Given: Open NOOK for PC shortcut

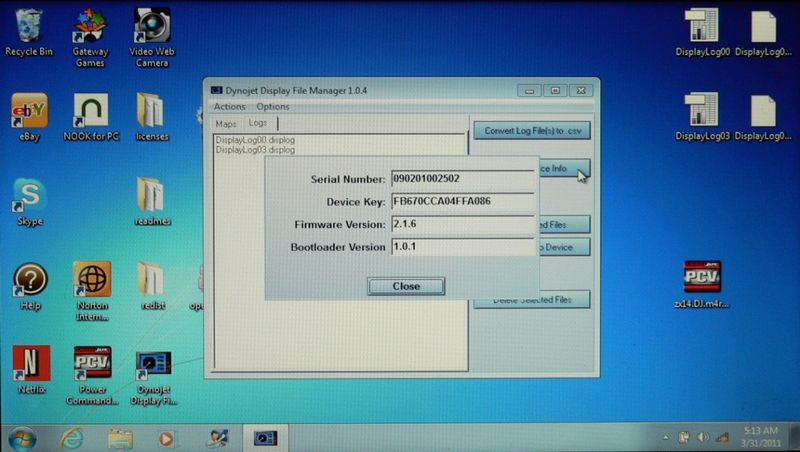Looking at the screenshot, I should 91,111.
